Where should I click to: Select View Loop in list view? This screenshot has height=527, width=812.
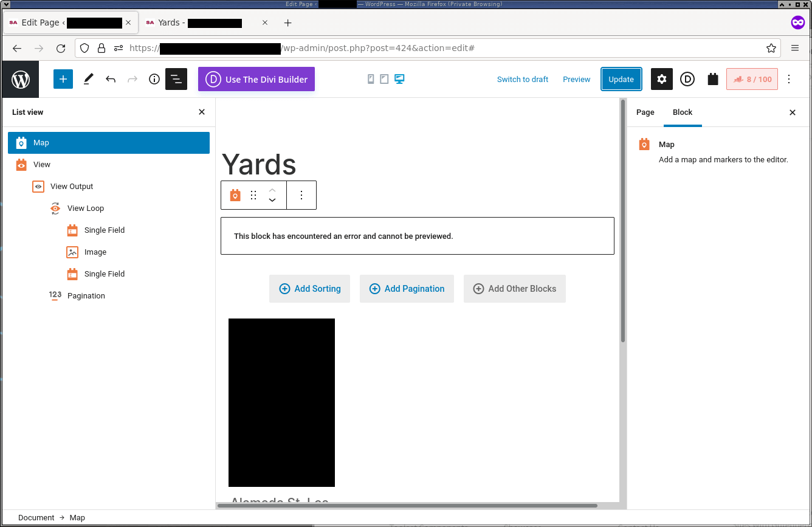click(86, 208)
